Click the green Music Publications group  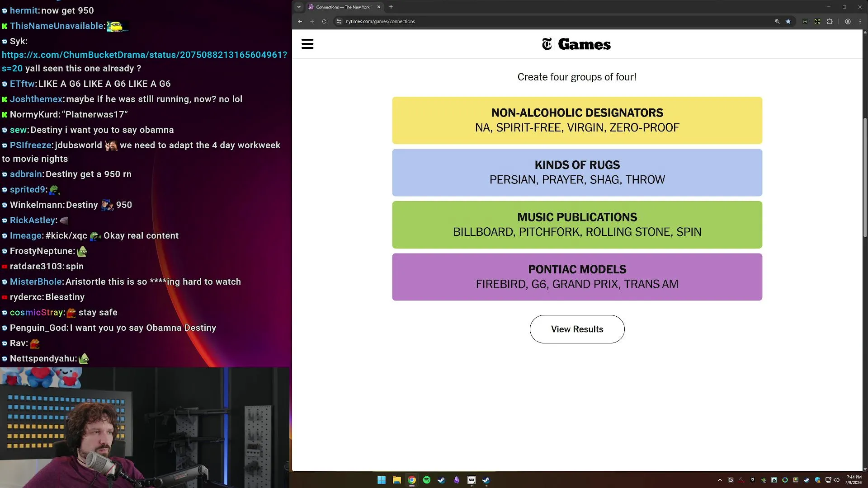[x=577, y=225]
